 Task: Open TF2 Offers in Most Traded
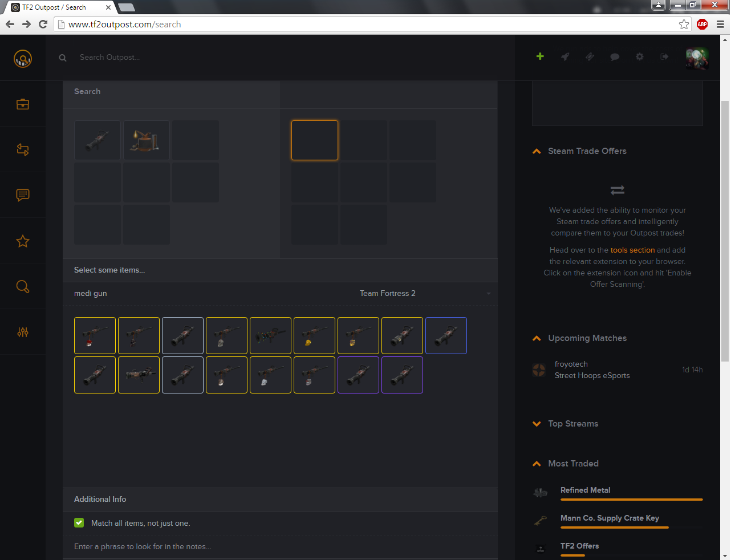[579, 546]
